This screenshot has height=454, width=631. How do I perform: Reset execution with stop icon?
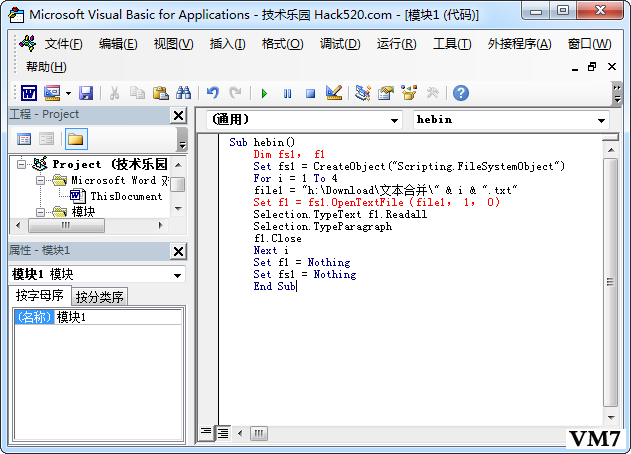310,94
